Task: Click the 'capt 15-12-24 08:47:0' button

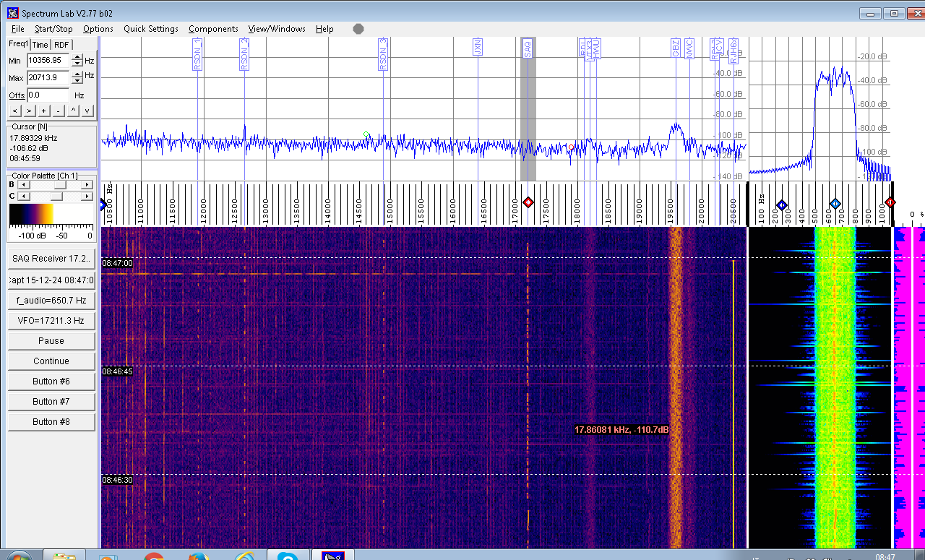Action: pos(51,280)
